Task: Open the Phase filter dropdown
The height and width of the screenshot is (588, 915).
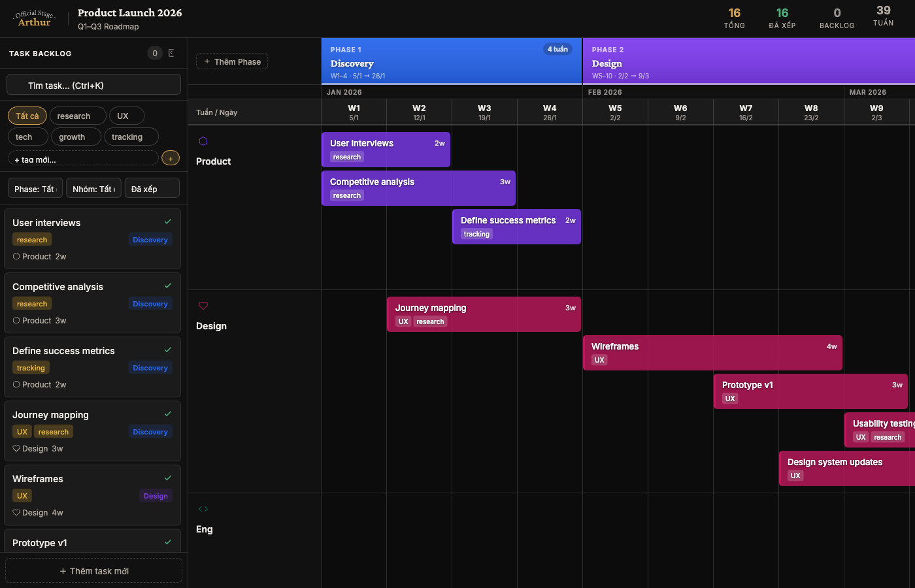Action: [35, 188]
